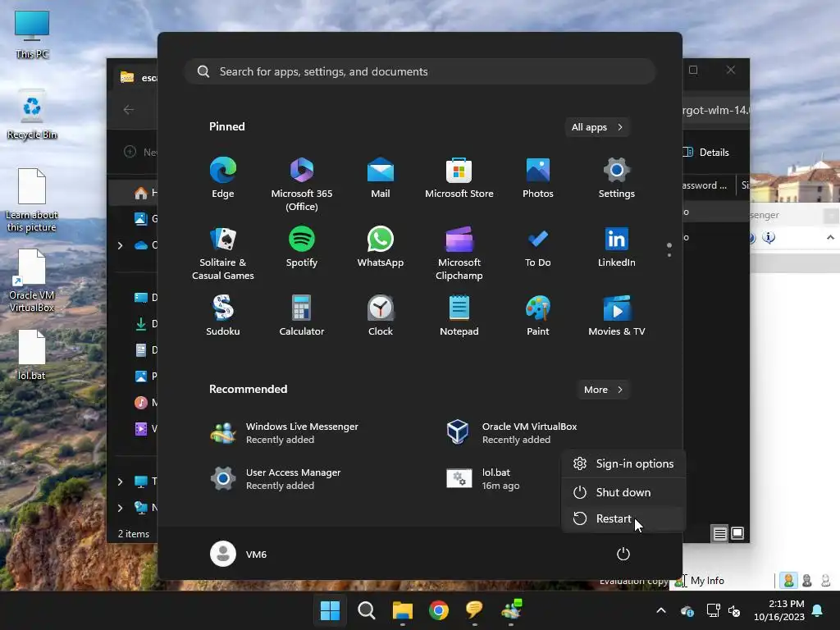Show hidden system tray icons
Viewport: 840px width, 630px height.
point(661,610)
